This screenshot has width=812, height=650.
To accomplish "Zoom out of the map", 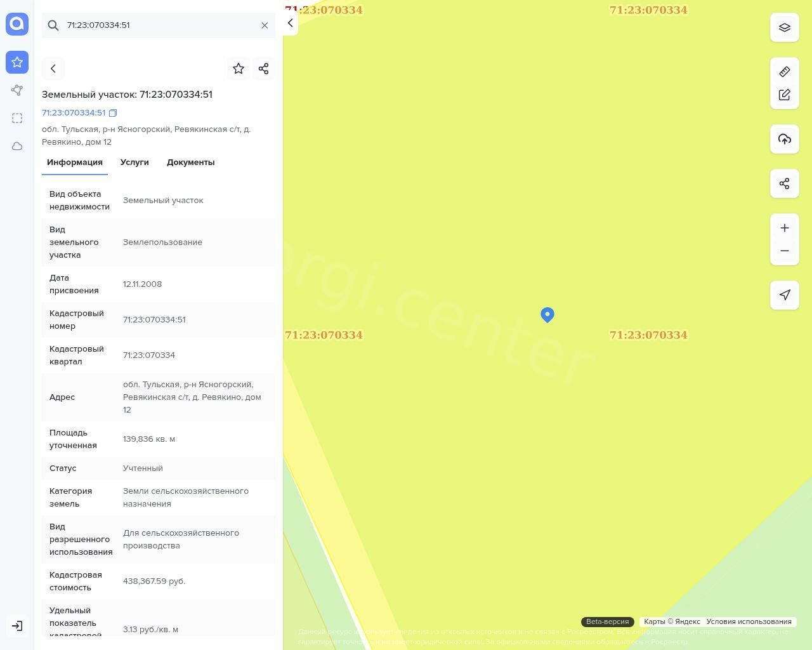I will tap(785, 251).
